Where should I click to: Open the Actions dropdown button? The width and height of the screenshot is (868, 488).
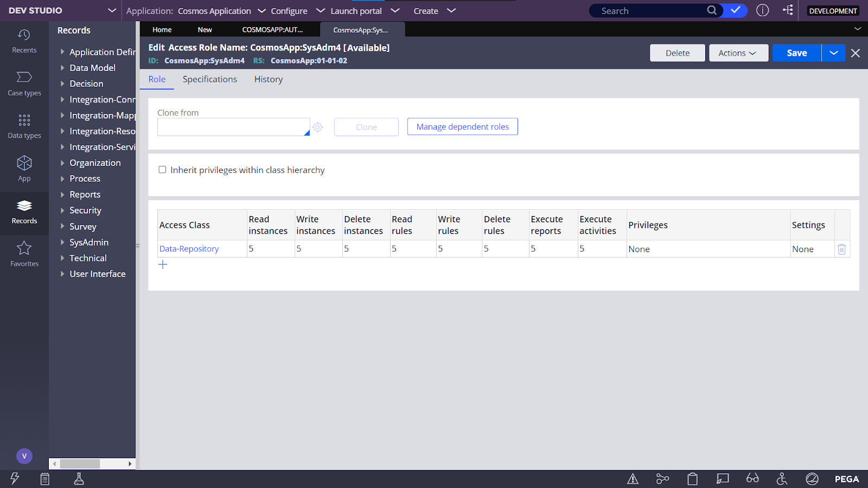pyautogui.click(x=738, y=53)
